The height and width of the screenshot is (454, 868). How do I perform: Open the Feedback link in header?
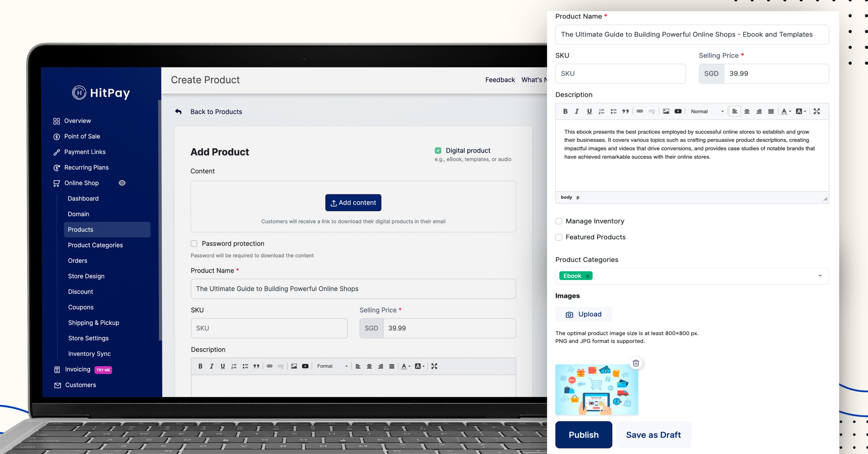click(500, 80)
